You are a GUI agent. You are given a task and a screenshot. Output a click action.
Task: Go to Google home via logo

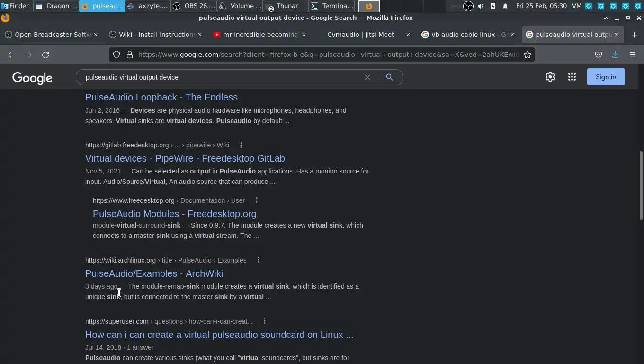[x=32, y=78]
